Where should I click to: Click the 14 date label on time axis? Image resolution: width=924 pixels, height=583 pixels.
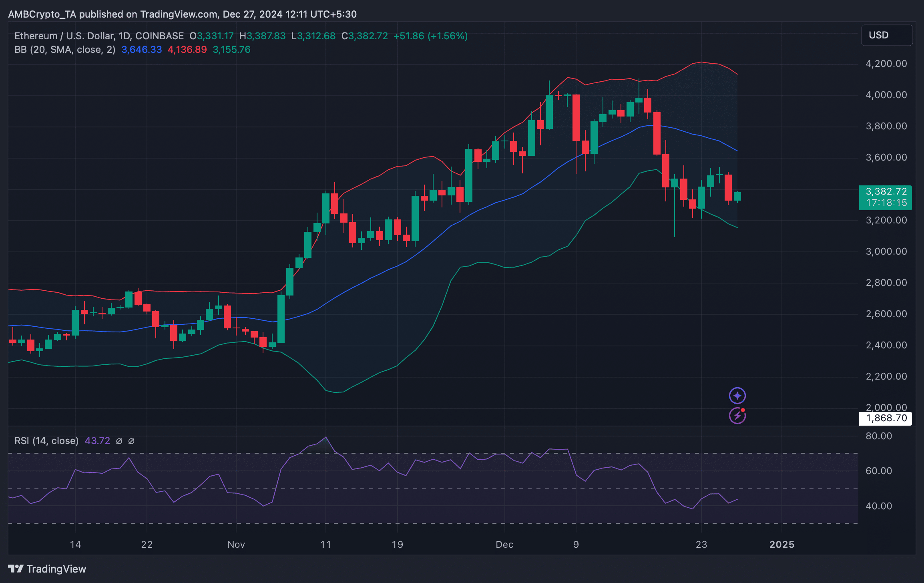pos(75,545)
